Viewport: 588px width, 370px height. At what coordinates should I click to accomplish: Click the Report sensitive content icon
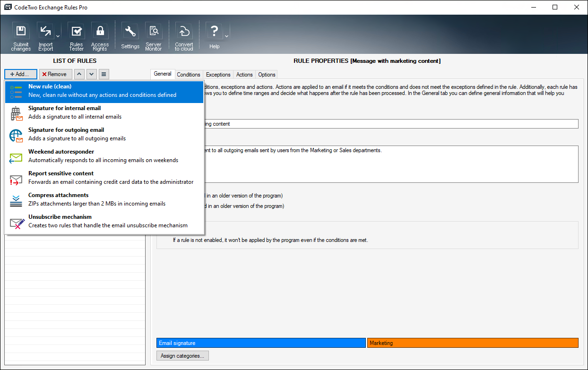tap(16, 180)
